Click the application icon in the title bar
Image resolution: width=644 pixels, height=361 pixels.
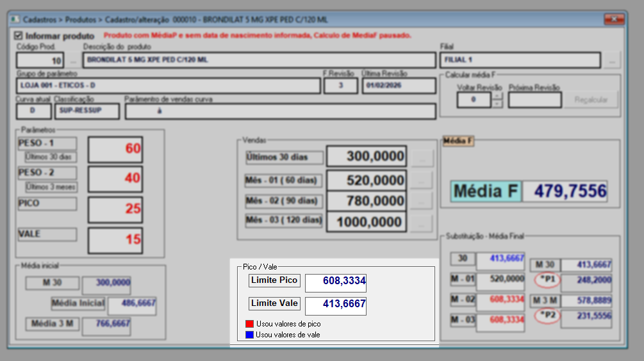[x=14, y=20]
